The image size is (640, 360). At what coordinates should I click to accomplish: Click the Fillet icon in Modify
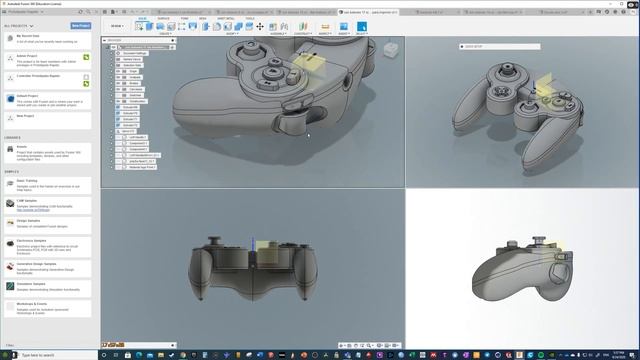[x=217, y=27]
